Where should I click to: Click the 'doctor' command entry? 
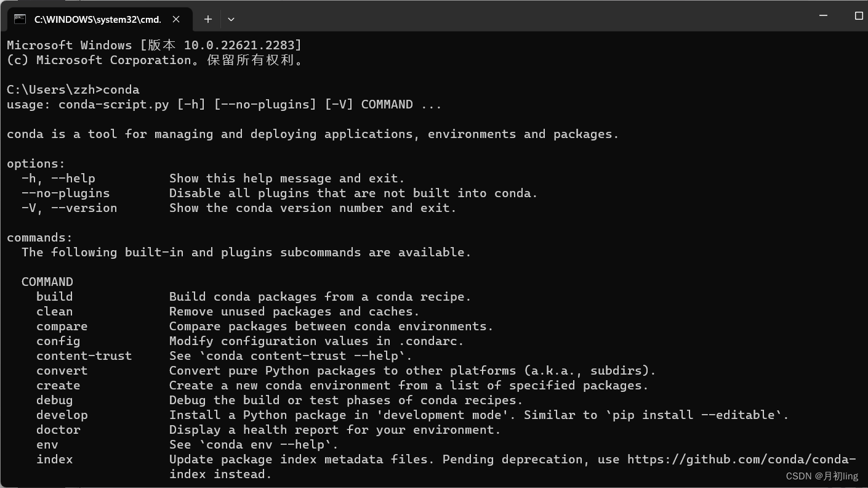click(58, 429)
